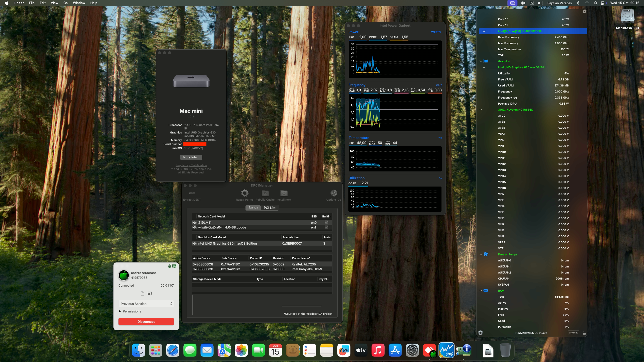Open the Previous Session dropdown
Screen dimensions: 644x362
click(x=146, y=304)
